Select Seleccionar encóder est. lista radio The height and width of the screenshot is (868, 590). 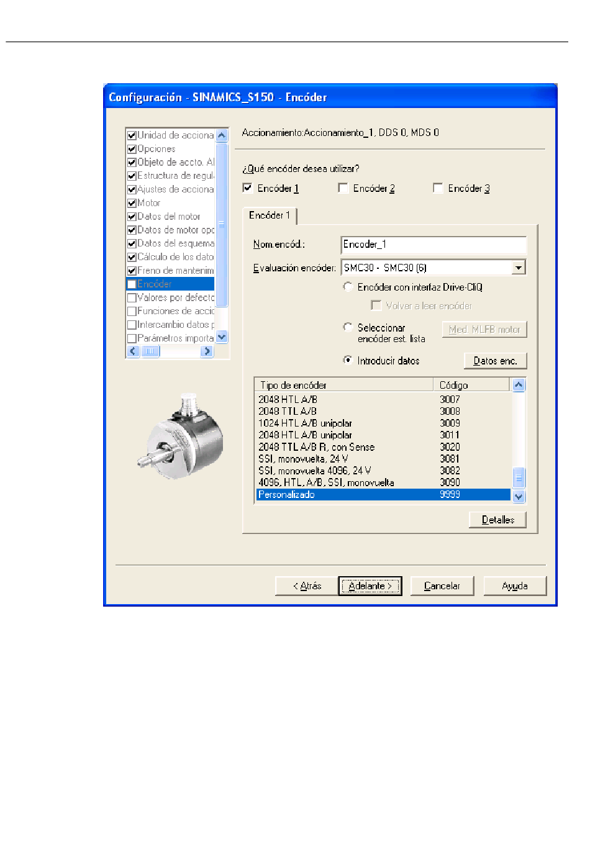tap(348, 327)
